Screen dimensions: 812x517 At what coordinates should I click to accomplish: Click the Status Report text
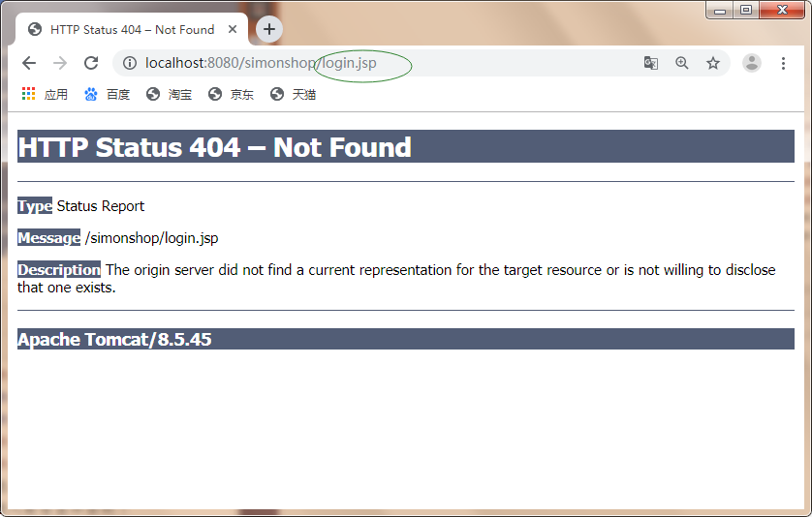pos(101,206)
